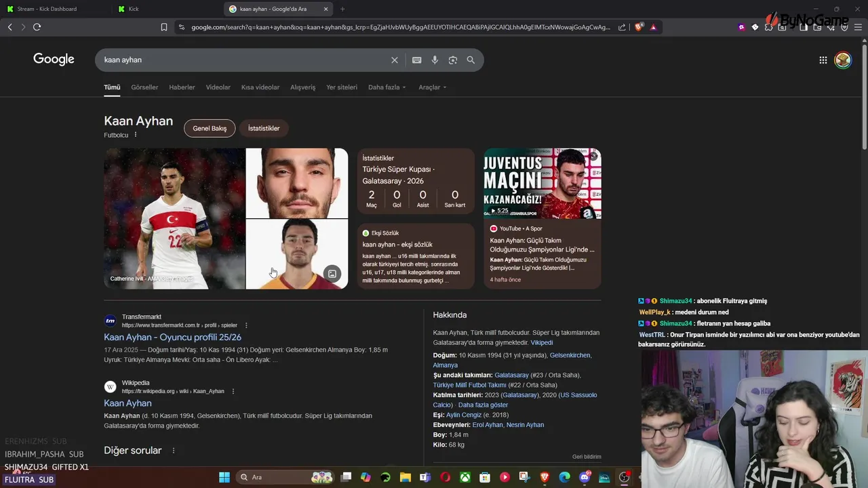
Task: Click the browser address bar URL
Action: coord(400,27)
